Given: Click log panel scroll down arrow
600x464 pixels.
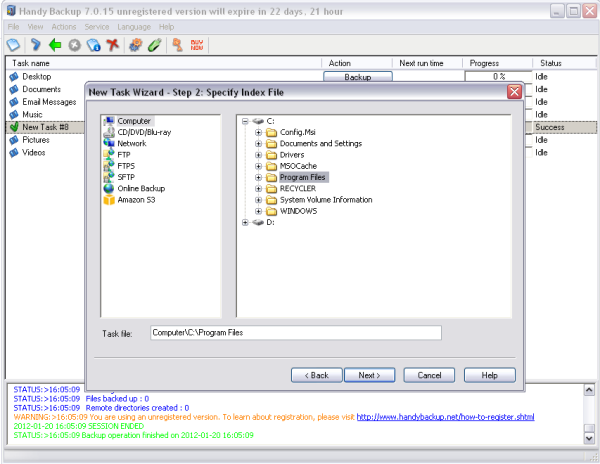Looking at the screenshot, I should (x=589, y=438).
